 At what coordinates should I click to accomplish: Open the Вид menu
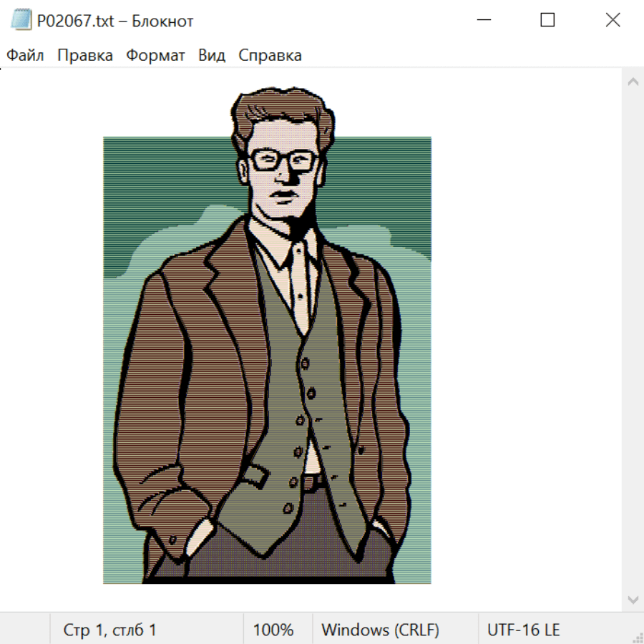tap(212, 55)
